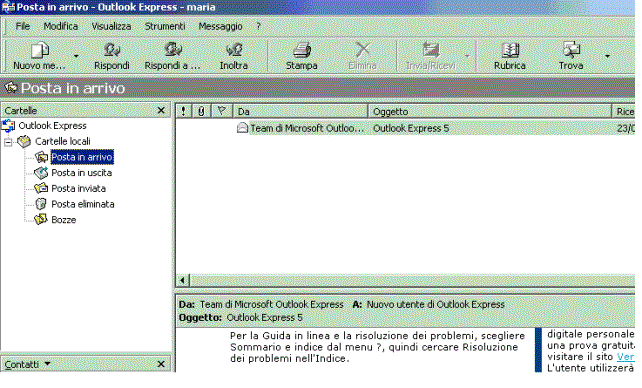This screenshot has height=388, width=642.
Task: Select the Posta in arrivo folder
Action: pos(82,157)
